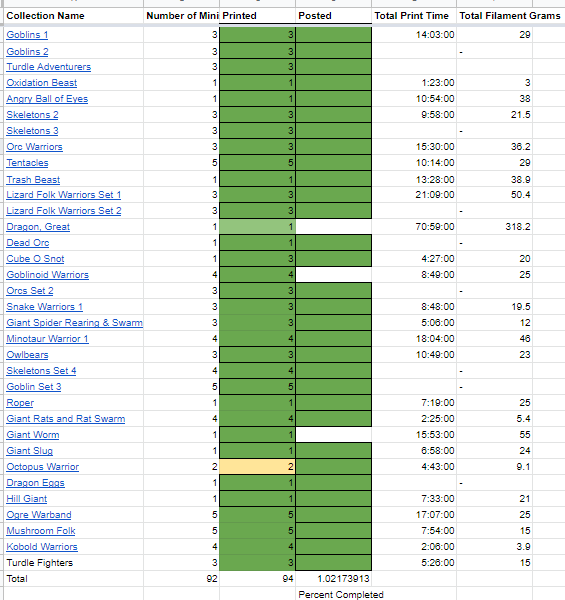Viewport: 565px width, 600px height.
Task: Click the Kobold Warriors link
Action: click(x=42, y=547)
